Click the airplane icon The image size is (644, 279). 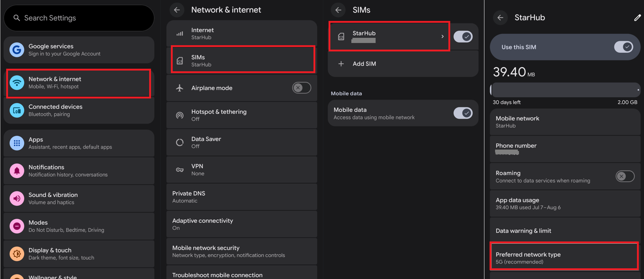coord(180,88)
